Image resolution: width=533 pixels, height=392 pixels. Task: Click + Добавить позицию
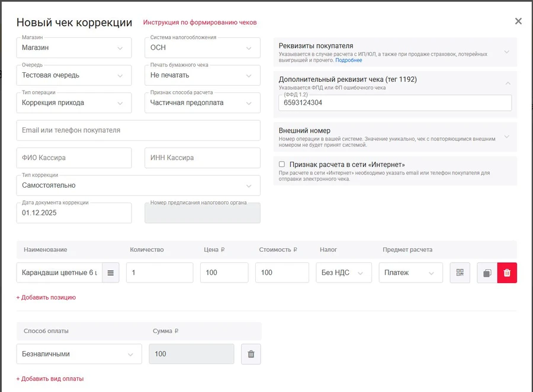(46, 297)
